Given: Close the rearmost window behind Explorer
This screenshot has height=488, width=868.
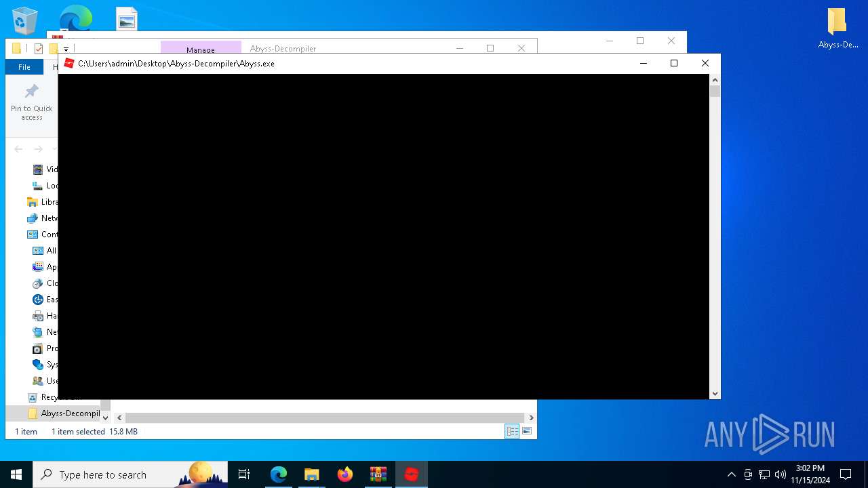Looking at the screenshot, I should coord(671,41).
